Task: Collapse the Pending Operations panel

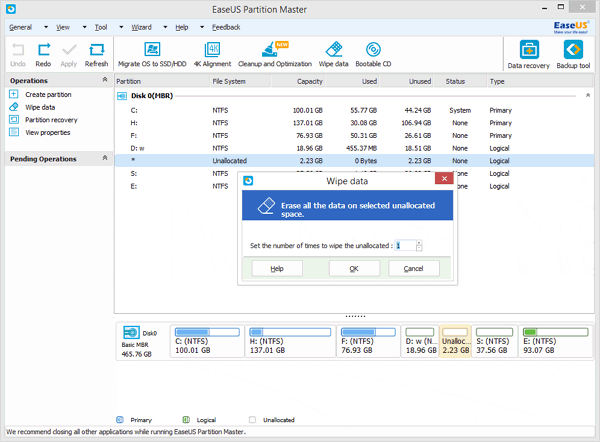Action: 105,158
